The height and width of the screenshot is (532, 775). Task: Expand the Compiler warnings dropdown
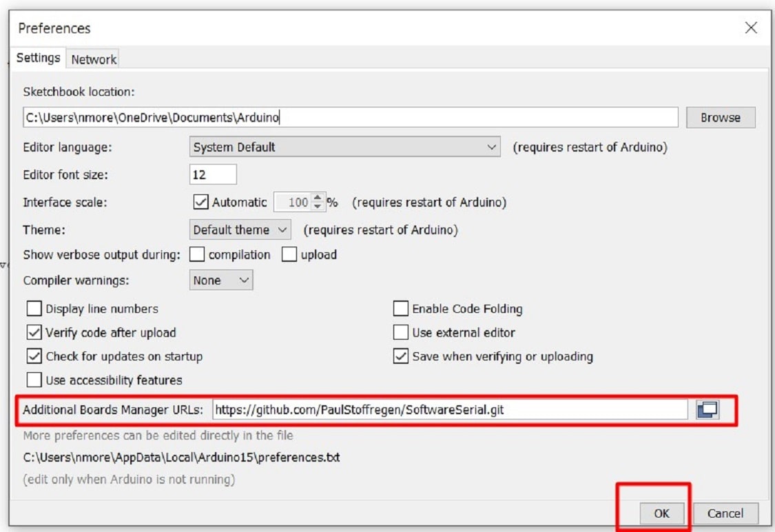[x=221, y=280]
